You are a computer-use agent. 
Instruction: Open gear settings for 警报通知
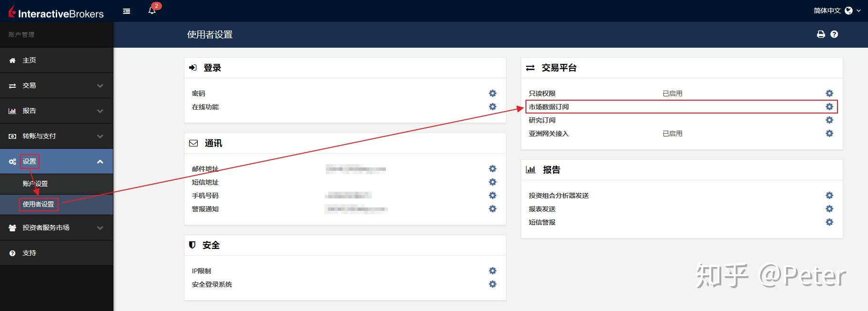pos(493,209)
